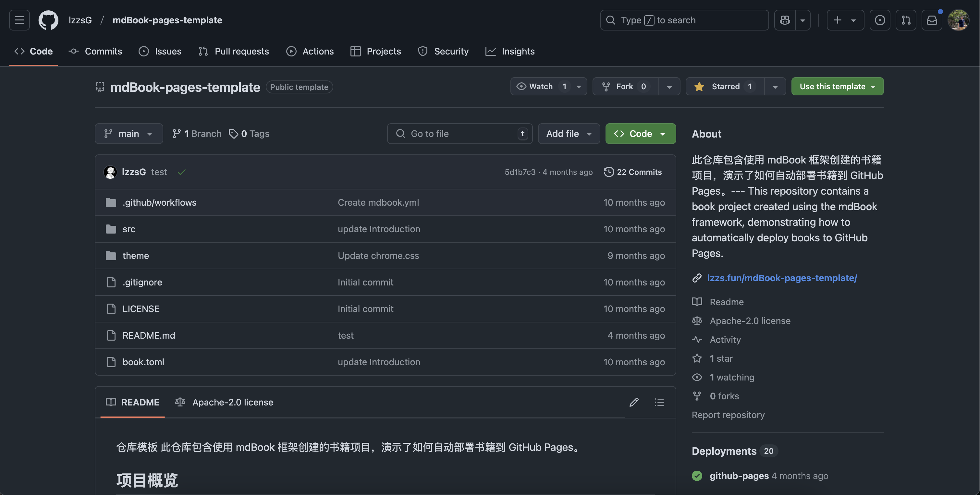The height and width of the screenshot is (495, 980).
Task: Edit README with the pencil icon
Action: [x=634, y=402]
